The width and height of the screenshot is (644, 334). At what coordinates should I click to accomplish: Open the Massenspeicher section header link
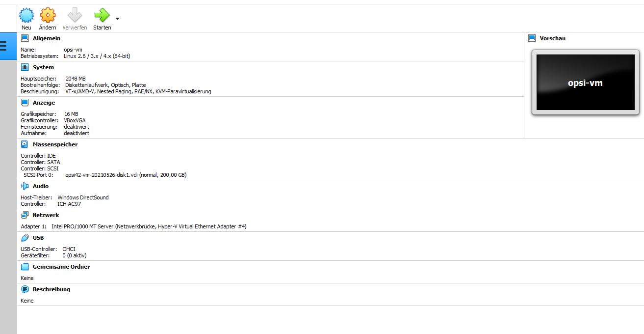click(x=55, y=144)
